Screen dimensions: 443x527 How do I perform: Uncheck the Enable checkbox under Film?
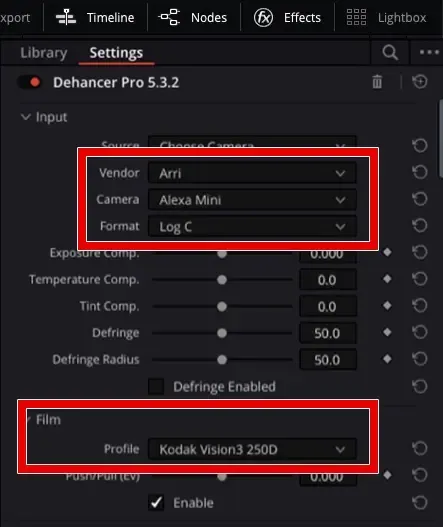(156, 503)
